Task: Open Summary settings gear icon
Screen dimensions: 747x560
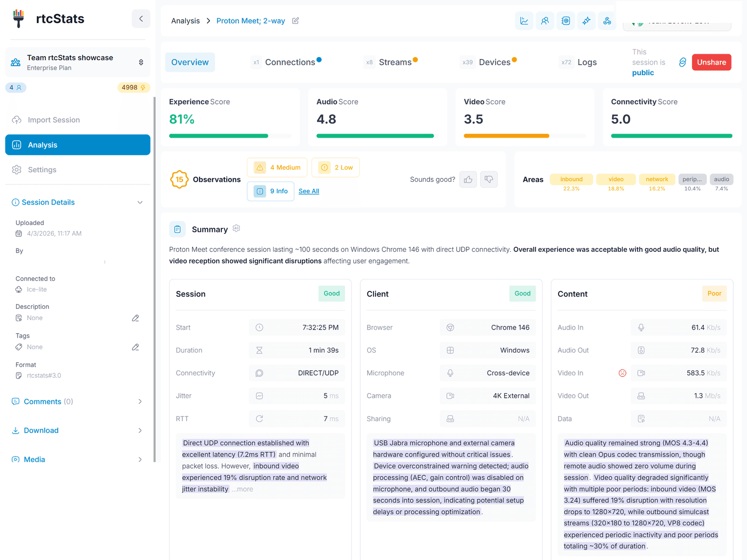Action: [236, 228]
